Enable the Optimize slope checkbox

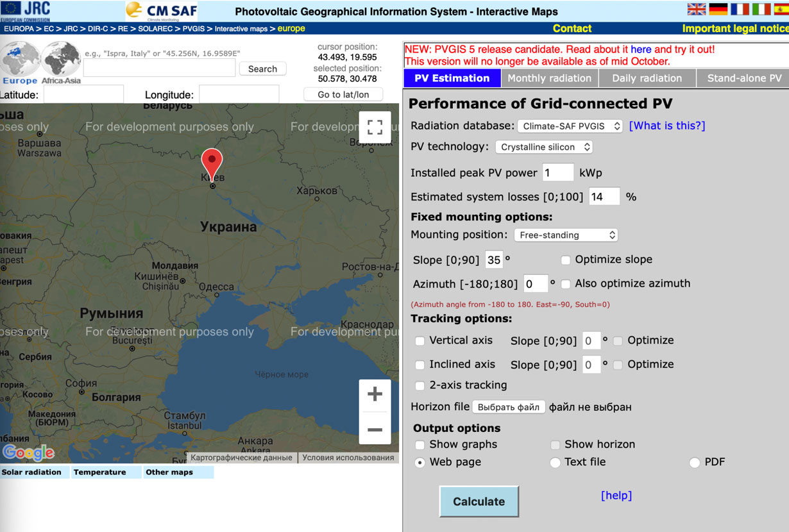[566, 260]
